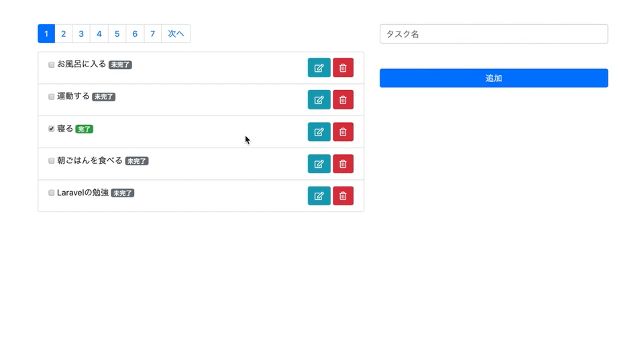Open edit for the 寝る task
Screen dimensions: 644x349
pyautogui.click(x=319, y=132)
